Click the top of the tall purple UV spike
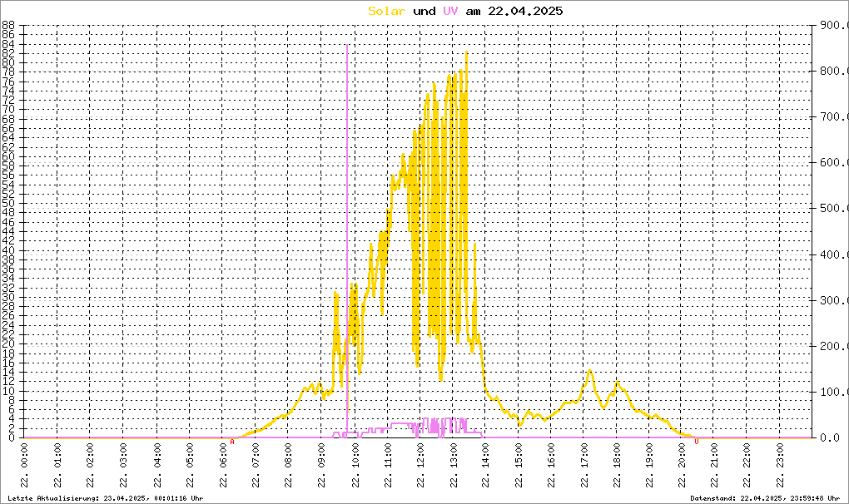This screenshot has width=849, height=504. coord(347,47)
